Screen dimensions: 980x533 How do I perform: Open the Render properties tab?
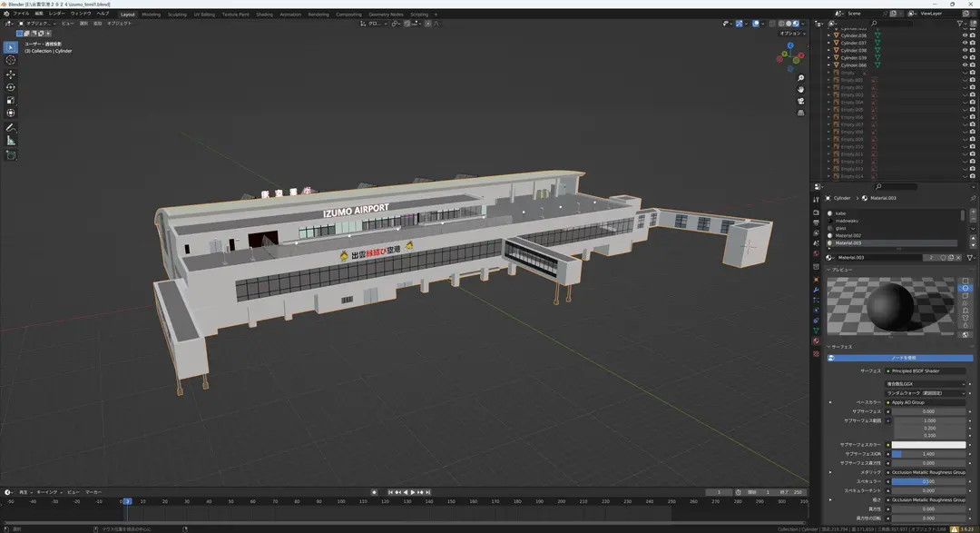click(x=816, y=212)
